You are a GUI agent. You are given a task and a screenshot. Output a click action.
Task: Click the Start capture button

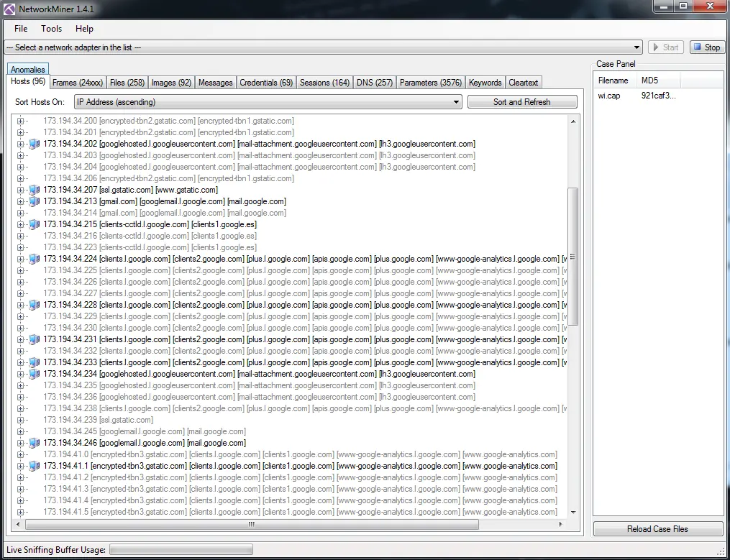click(x=666, y=47)
